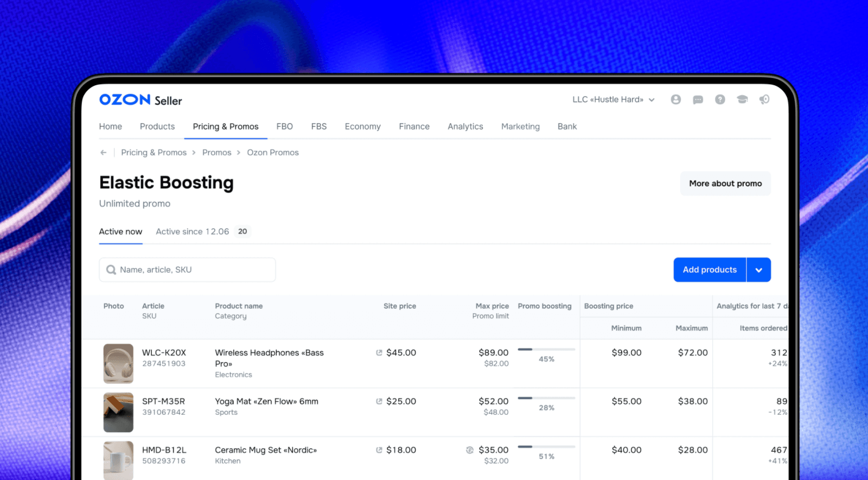The height and width of the screenshot is (480, 868).
Task: Open the Wireless Headphones product thumbnail
Action: 118,364
